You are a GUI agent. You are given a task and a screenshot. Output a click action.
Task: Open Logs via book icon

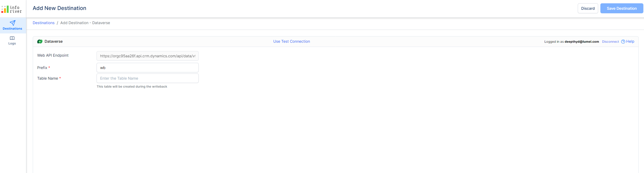12,38
